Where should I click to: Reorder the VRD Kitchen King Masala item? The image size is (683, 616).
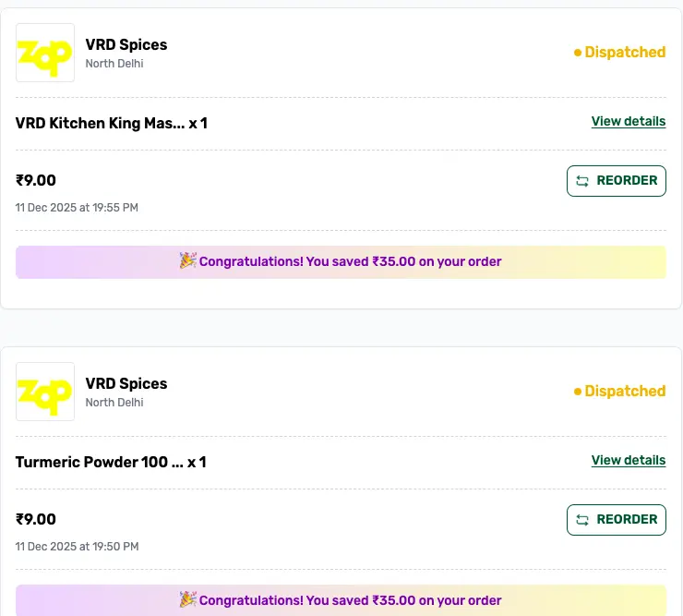click(616, 181)
